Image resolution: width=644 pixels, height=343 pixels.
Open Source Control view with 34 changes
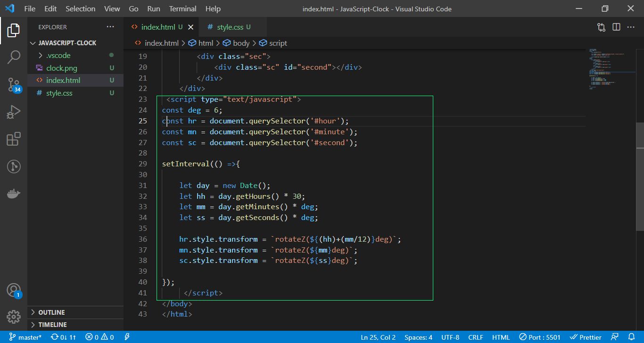[x=14, y=85]
